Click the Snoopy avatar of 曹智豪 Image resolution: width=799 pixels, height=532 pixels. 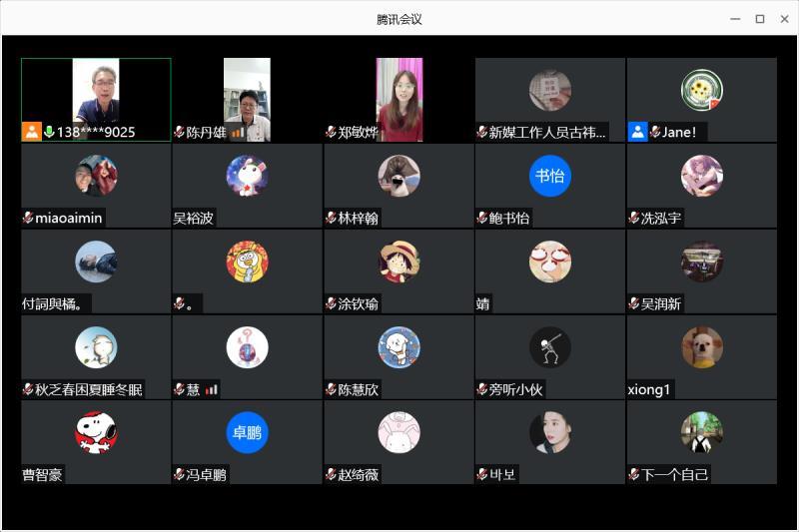click(x=96, y=433)
